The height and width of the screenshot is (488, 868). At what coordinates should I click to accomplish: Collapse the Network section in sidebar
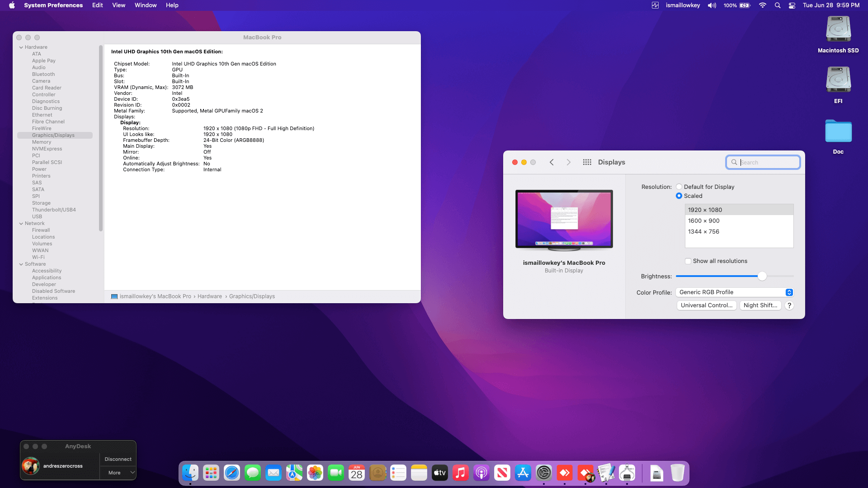pos(21,223)
